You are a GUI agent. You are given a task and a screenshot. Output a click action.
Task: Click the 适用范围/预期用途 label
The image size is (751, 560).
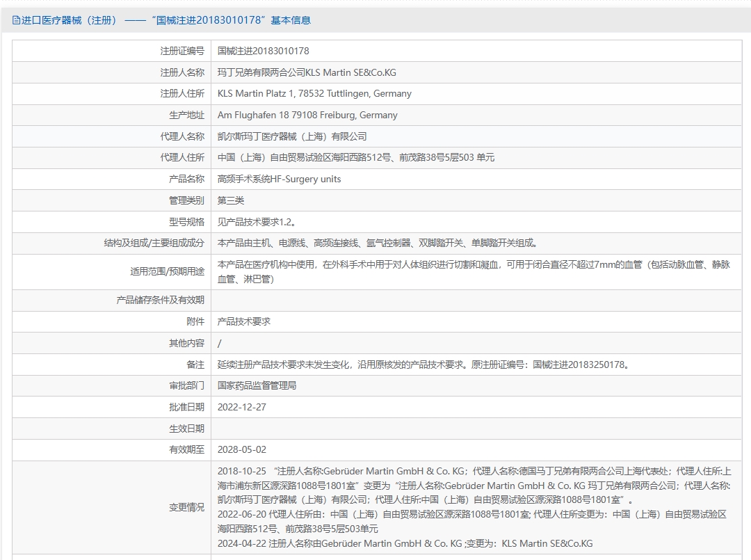[167, 271]
